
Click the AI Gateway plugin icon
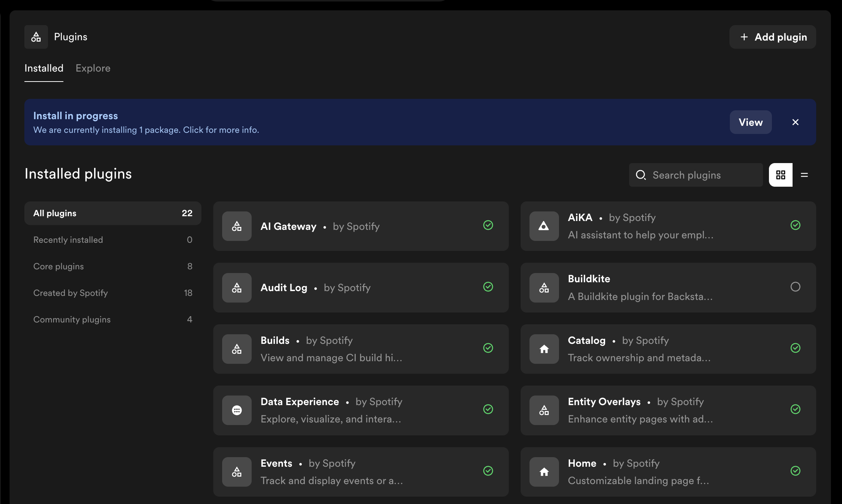(237, 226)
